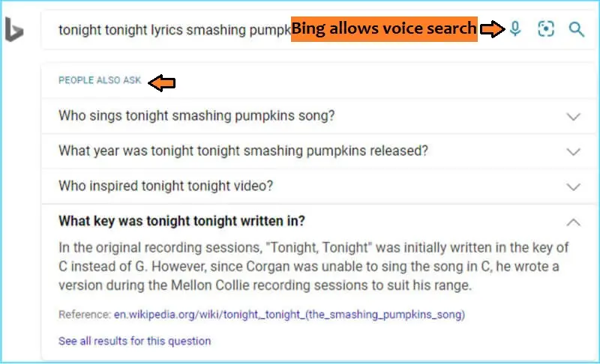600x364 pixels.
Task: Collapse the 'What key was' answer chevron
Action: [573, 222]
